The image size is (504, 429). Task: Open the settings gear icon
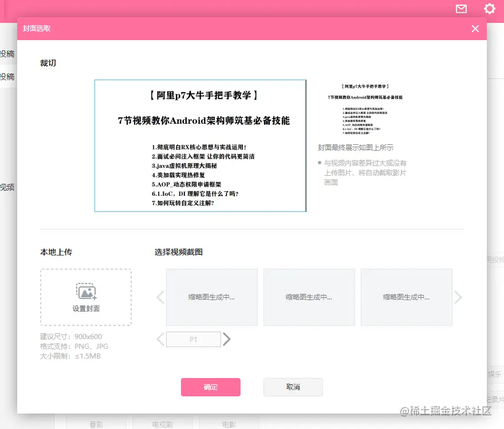490,9
